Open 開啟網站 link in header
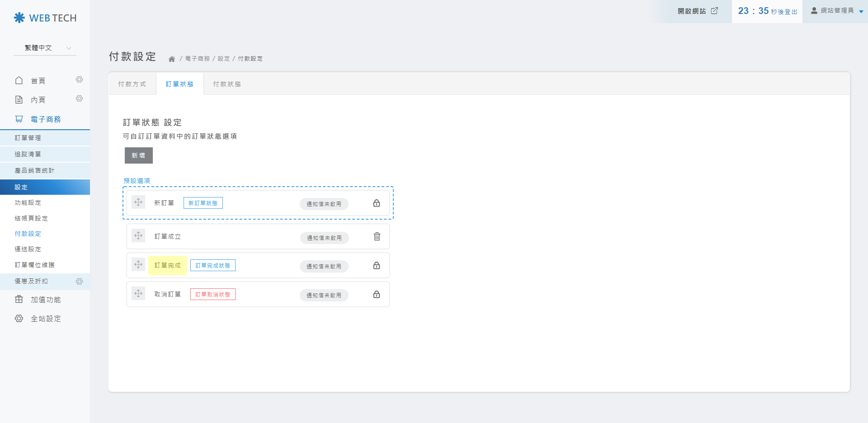The width and height of the screenshot is (868, 423). point(697,11)
